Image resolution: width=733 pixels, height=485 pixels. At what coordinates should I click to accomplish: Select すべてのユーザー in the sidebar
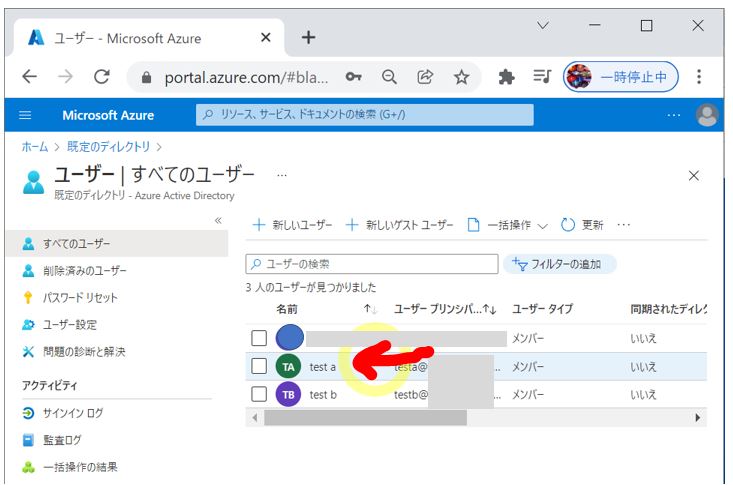tap(117, 244)
